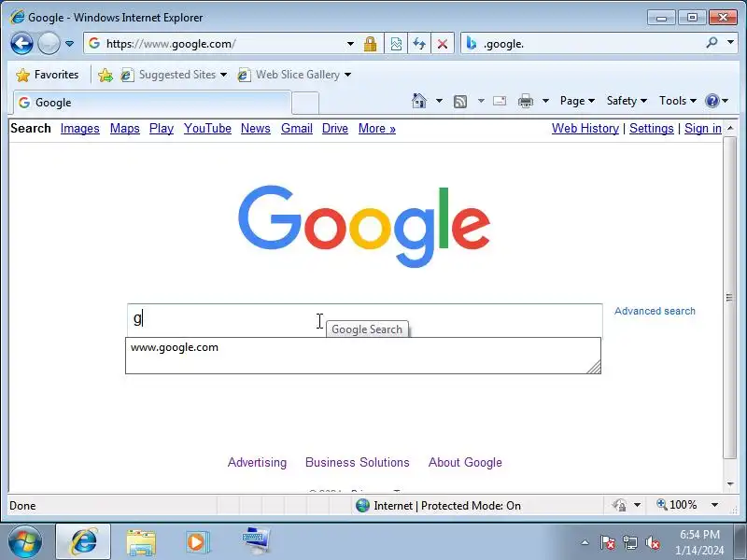Click the Business Solutions link
Screen dimensions: 747x560
pyautogui.click(x=358, y=462)
